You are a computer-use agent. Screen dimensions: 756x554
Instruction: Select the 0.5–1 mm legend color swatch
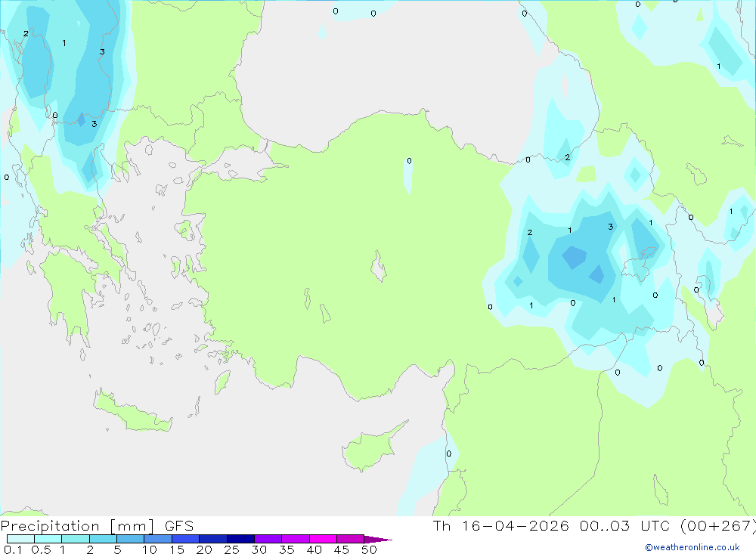(x=48, y=539)
